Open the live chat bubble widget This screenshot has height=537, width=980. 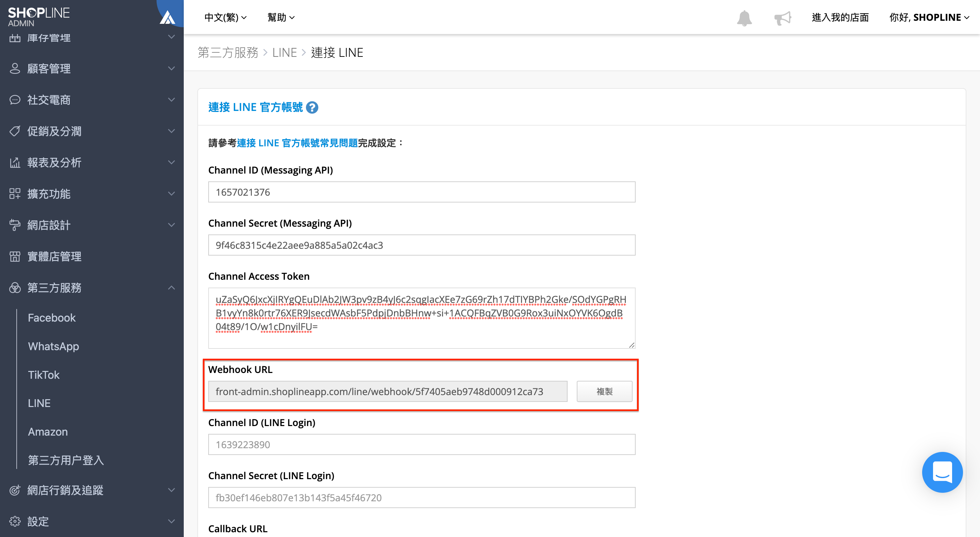tap(942, 472)
